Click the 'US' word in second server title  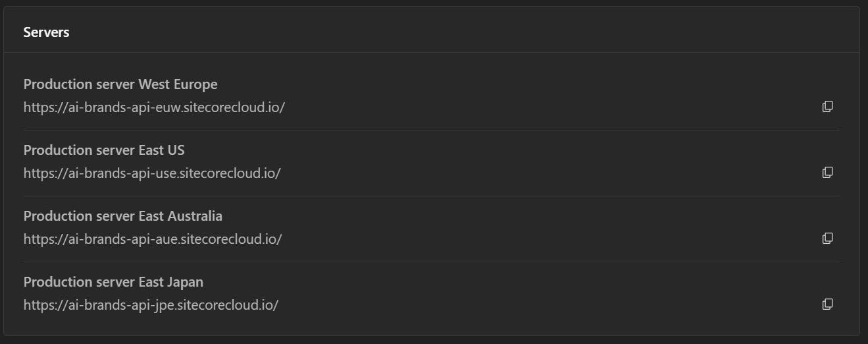pyautogui.click(x=176, y=150)
